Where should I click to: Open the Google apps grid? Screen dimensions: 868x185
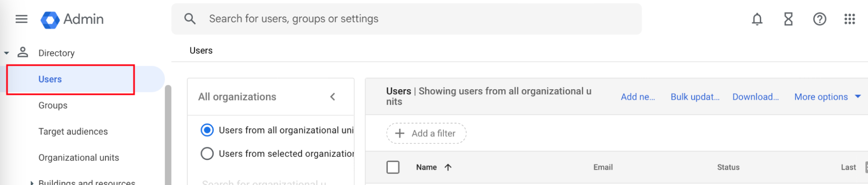[x=849, y=19]
